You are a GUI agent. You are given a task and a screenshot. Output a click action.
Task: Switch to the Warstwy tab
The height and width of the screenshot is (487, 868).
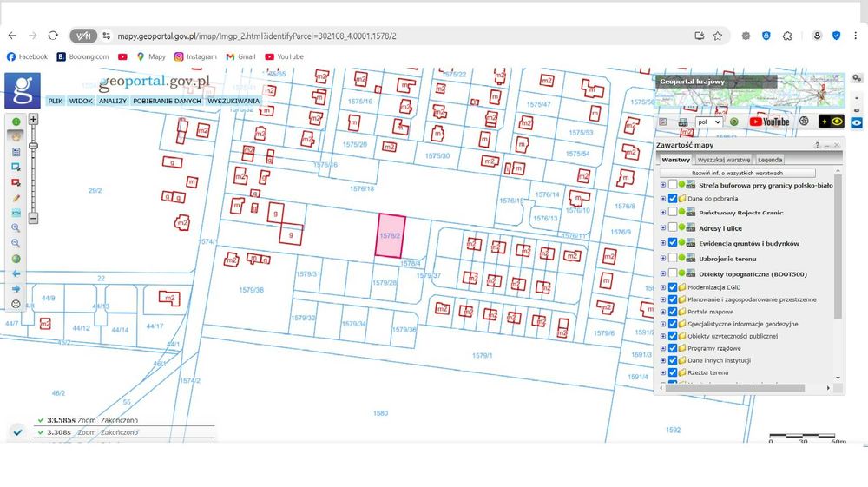[x=676, y=160]
